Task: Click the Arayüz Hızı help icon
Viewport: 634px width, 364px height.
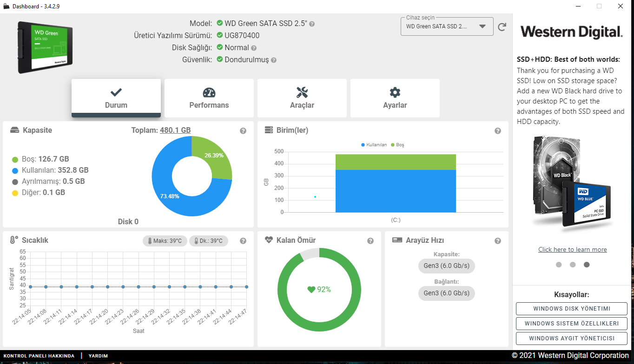Action: 498,241
